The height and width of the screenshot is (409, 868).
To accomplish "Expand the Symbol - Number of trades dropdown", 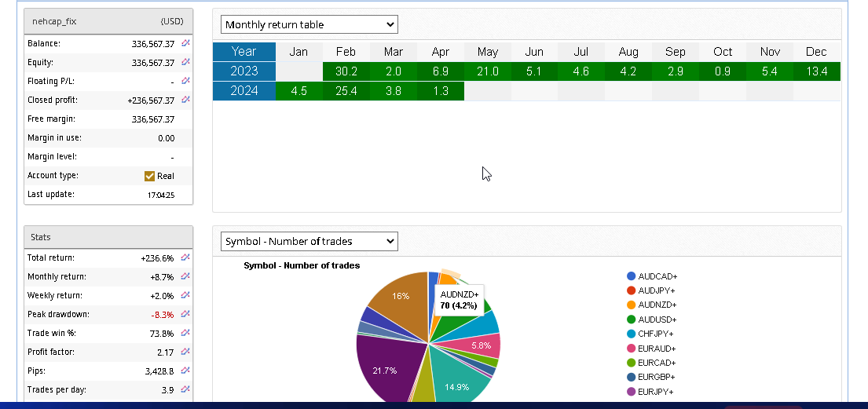I will (x=309, y=241).
